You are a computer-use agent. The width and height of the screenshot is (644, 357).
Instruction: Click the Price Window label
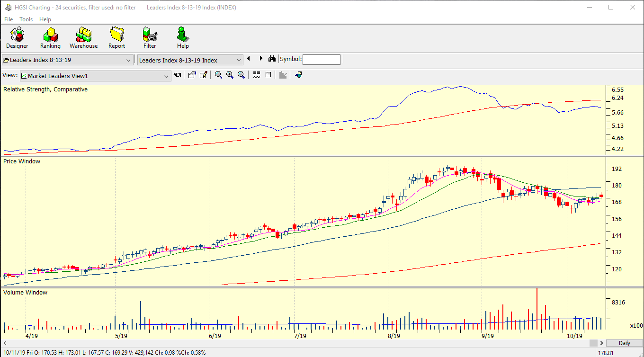click(x=22, y=161)
